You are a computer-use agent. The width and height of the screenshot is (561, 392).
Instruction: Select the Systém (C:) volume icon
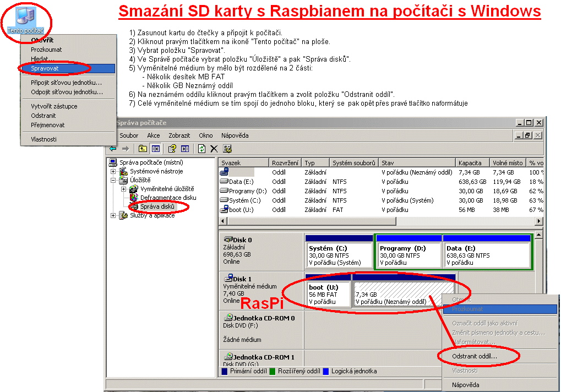coord(224,200)
